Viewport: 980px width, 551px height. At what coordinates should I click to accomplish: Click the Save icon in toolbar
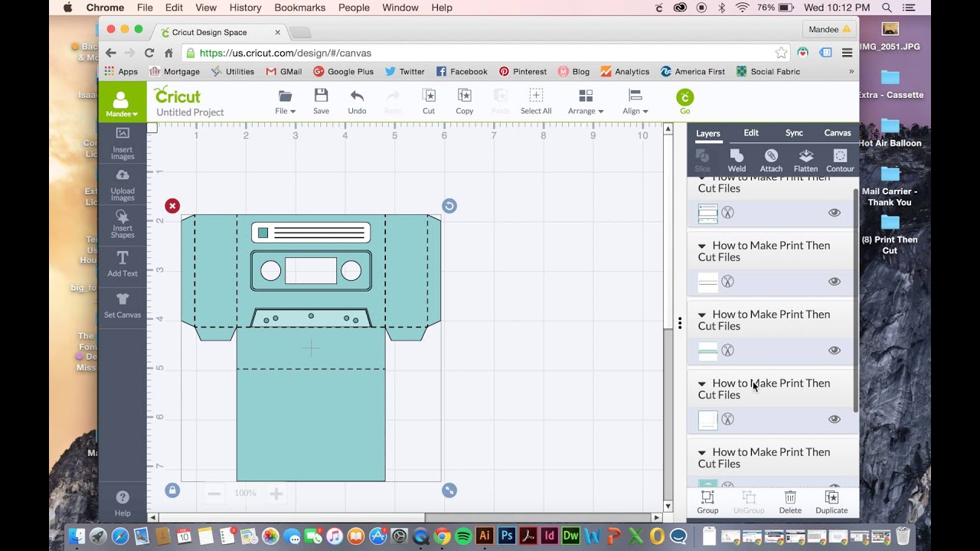[321, 101]
